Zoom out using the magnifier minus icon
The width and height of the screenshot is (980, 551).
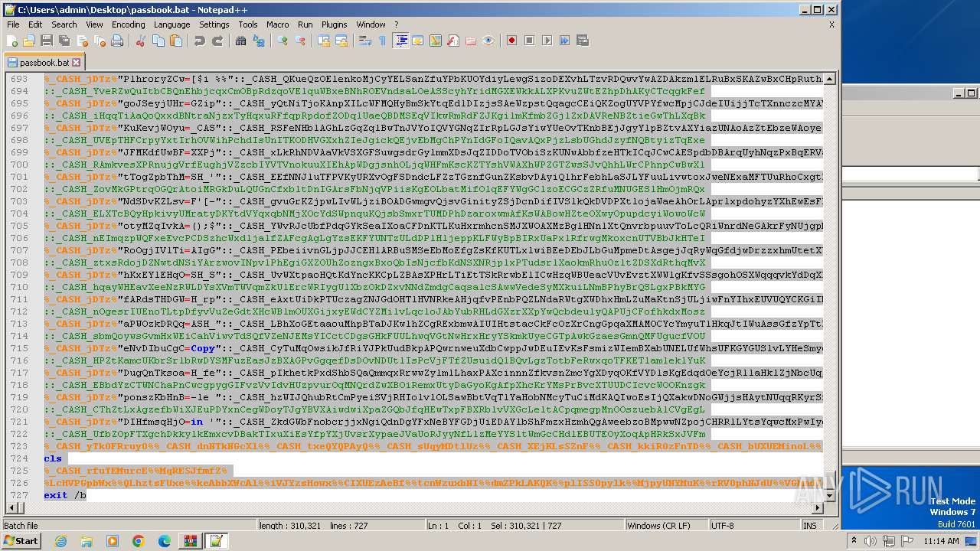click(300, 41)
